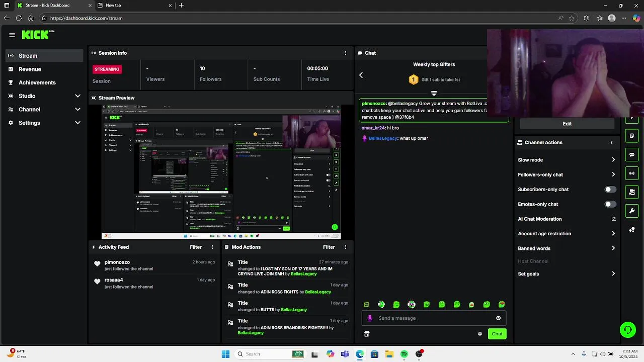Open the shop icon below the message box
Image resolution: width=644 pixels, height=362 pixels.
click(x=367, y=334)
